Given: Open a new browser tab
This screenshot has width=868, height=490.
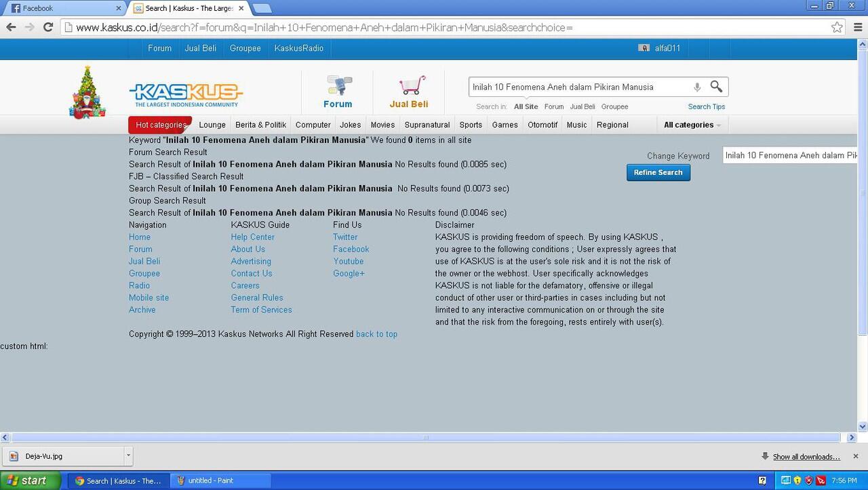Looking at the screenshot, I should (262, 8).
